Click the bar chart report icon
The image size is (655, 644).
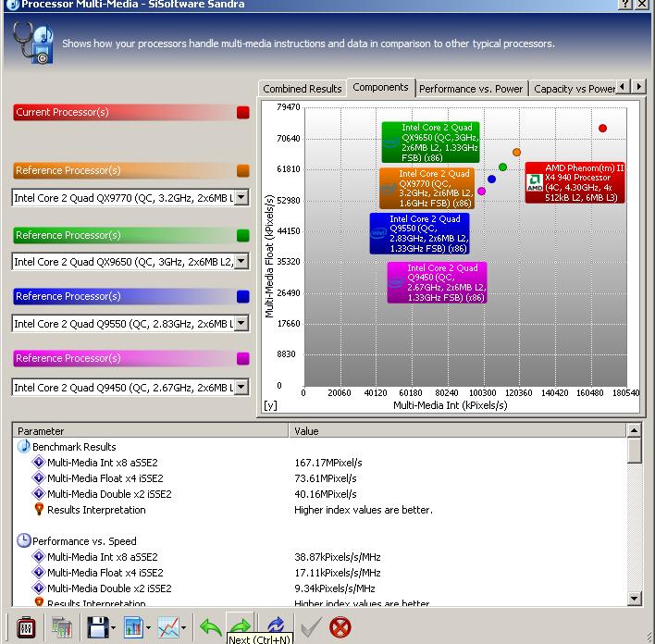(133, 627)
